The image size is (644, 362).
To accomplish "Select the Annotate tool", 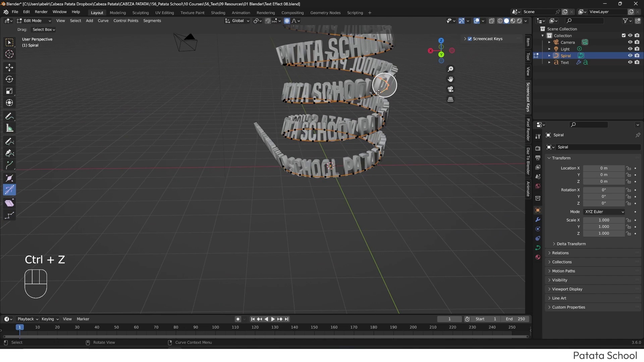I will (x=9, y=116).
